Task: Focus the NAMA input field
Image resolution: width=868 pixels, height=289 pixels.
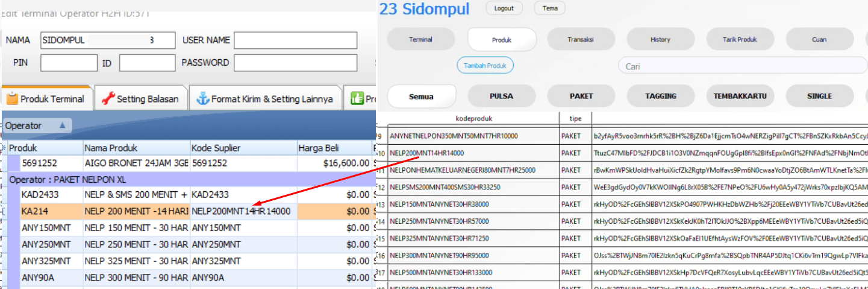Action: (107, 40)
